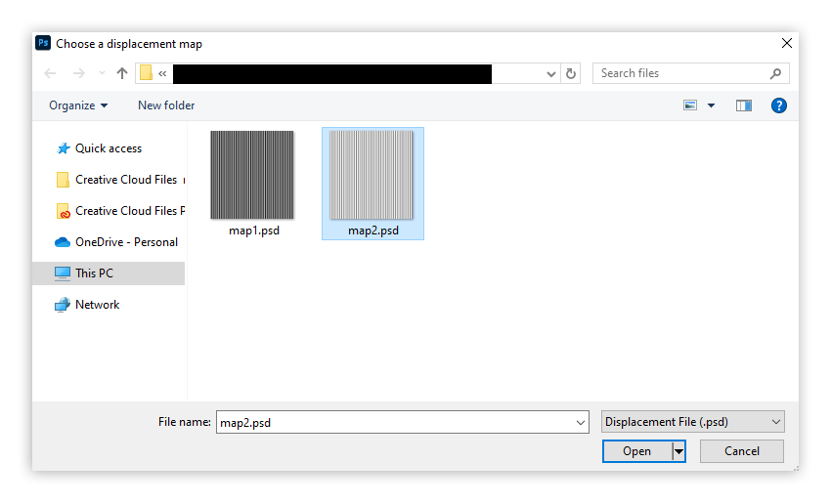Click the Open button
Screen dimensions: 831x504
pyautogui.click(x=637, y=451)
